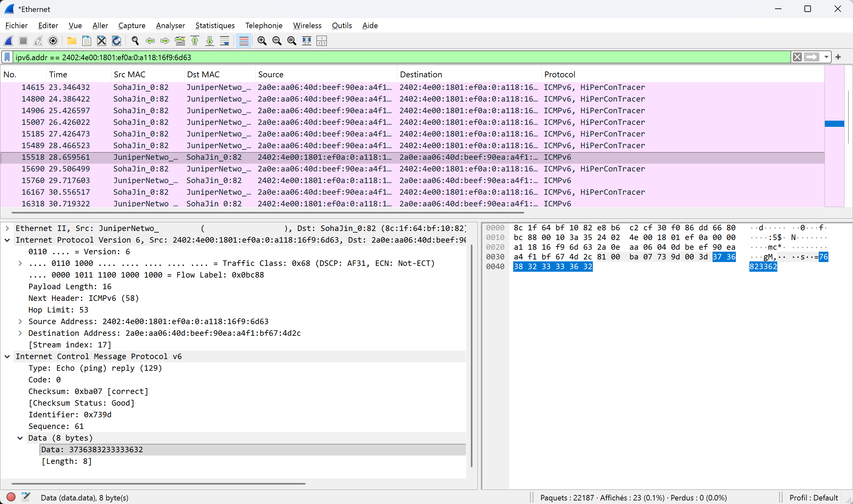The width and height of the screenshot is (853, 504).
Task: Stop the running capture
Action: (23, 41)
